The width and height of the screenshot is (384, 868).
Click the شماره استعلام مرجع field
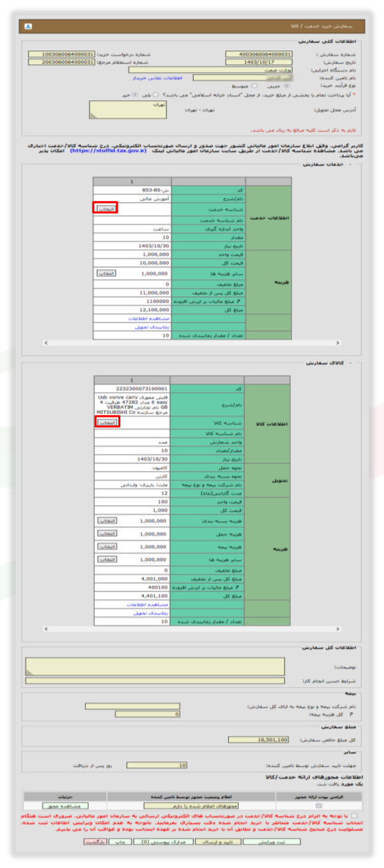(62, 62)
